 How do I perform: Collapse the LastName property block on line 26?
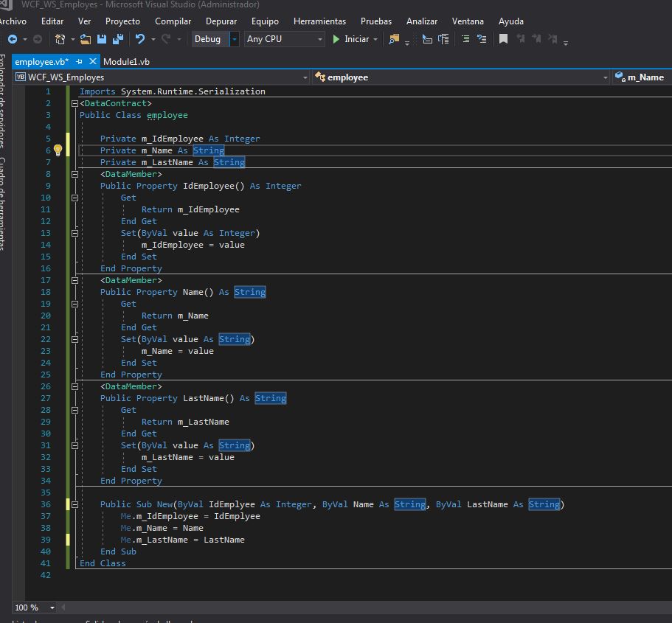click(75, 386)
